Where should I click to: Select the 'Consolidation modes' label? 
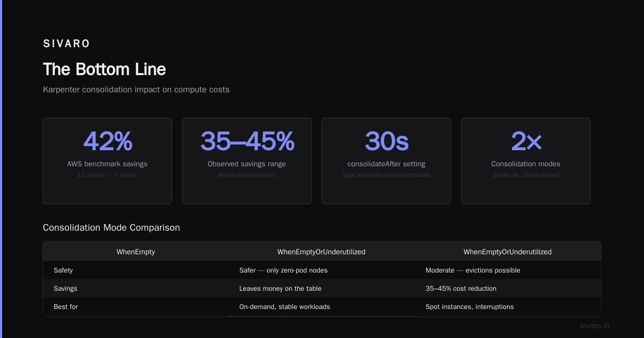526,164
